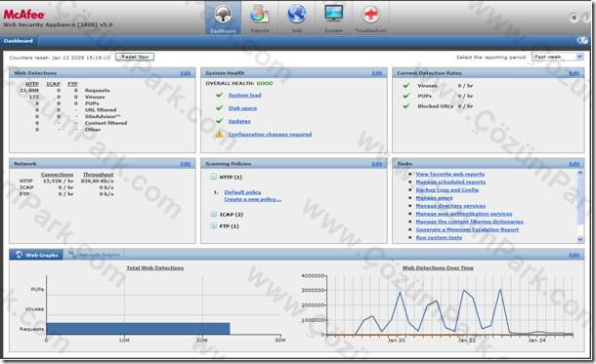Screen dimensions: 596x364
Task: Edit the Current Detection Rates panel
Action: tap(574, 73)
